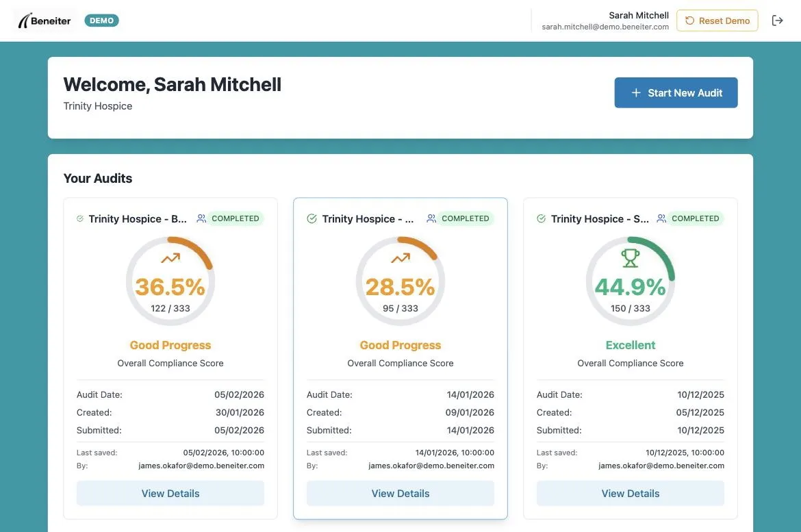
Task: Click the COMPLETED badge on the 44.9% card
Action: [696, 218]
